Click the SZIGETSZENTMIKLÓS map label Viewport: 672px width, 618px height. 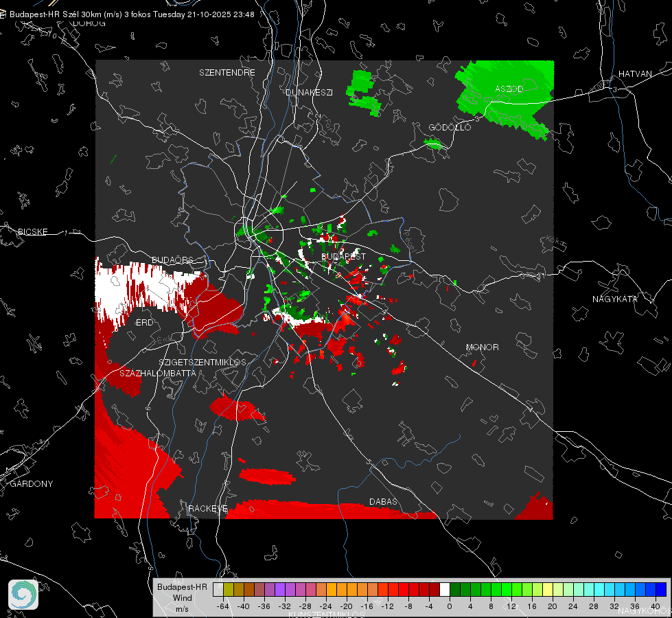(202, 362)
